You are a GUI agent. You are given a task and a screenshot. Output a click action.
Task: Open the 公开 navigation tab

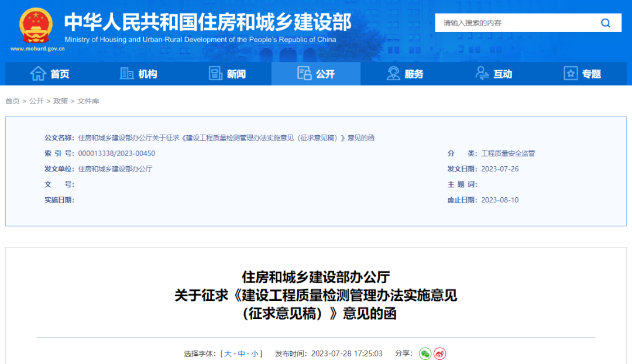click(x=316, y=74)
